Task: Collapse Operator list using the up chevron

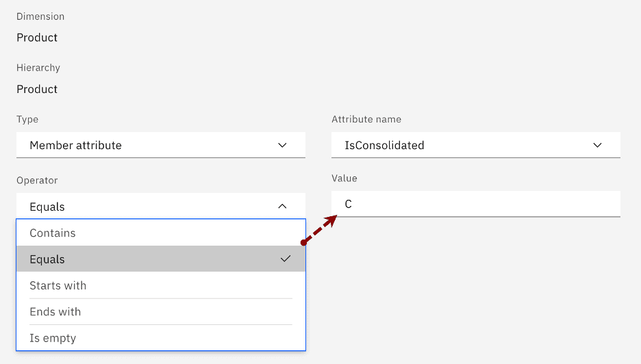Action: (x=282, y=206)
